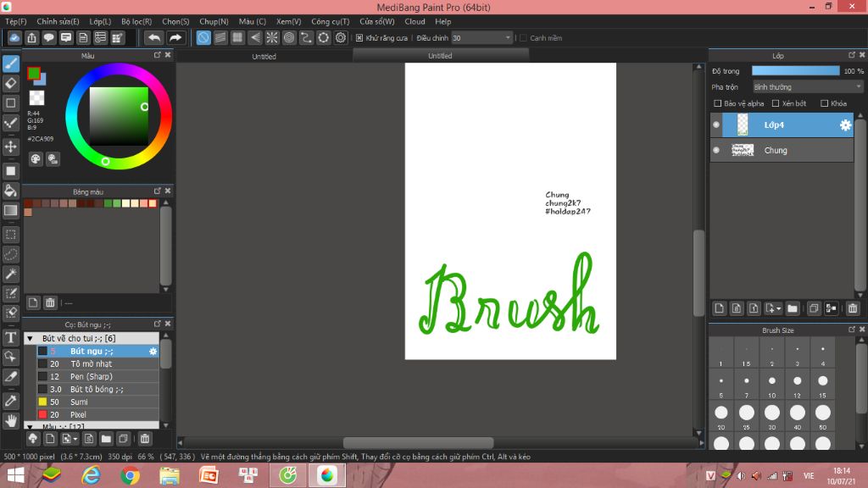Select the Move tool

coord(10,147)
